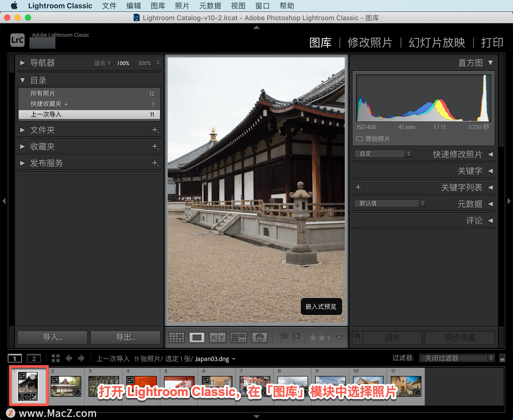Select filmstrip thumbnail number 11
This screenshot has width=513, height=420.
pos(406,386)
